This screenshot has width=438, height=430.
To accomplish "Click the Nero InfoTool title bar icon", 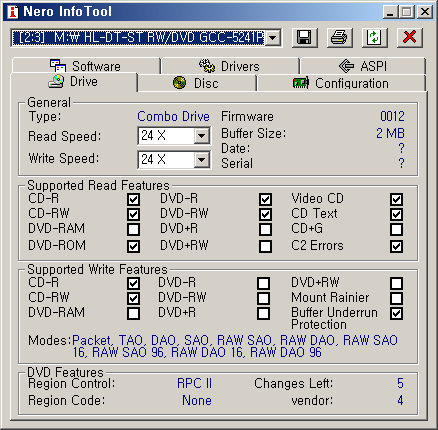I will click(x=13, y=12).
